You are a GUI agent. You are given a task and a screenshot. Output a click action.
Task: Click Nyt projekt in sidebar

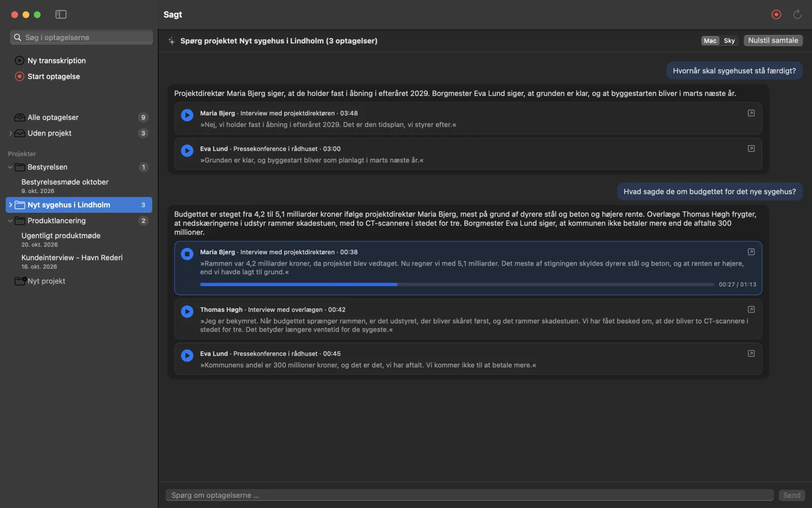[x=46, y=281]
